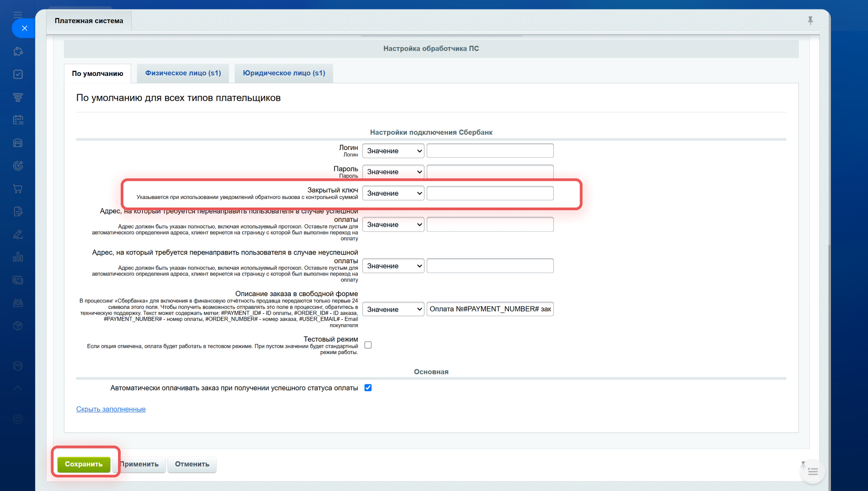Click the Закрытый ключ text input field
Image resolution: width=868 pixels, height=491 pixels.
pyautogui.click(x=490, y=194)
